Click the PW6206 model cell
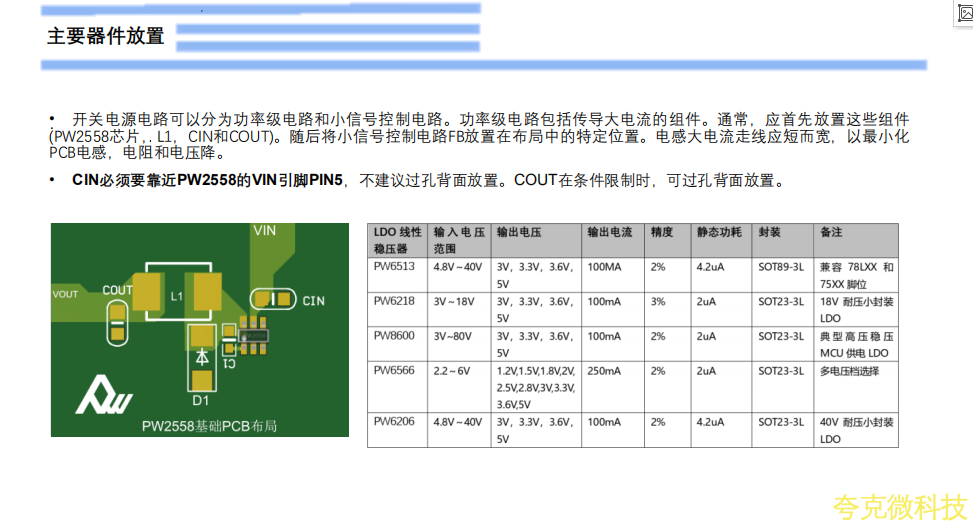Screen dimensions: 973x521 coord(394,422)
